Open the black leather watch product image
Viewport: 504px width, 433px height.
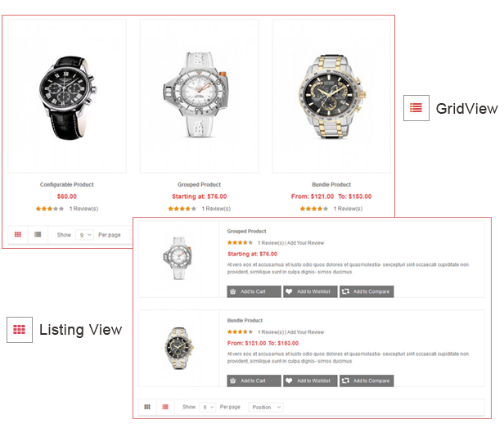click(67, 96)
